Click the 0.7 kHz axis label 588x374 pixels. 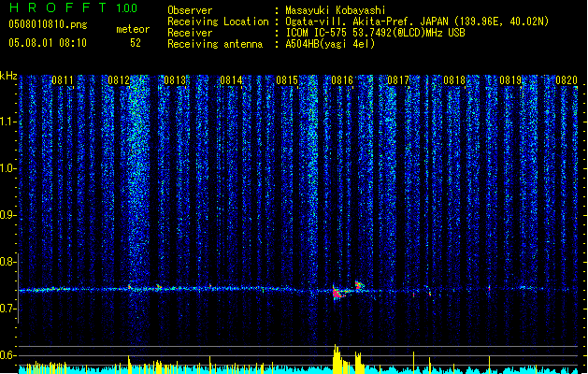point(8,309)
